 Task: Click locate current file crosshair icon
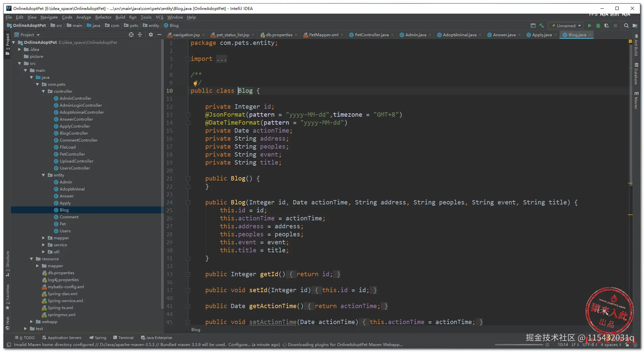pos(131,35)
